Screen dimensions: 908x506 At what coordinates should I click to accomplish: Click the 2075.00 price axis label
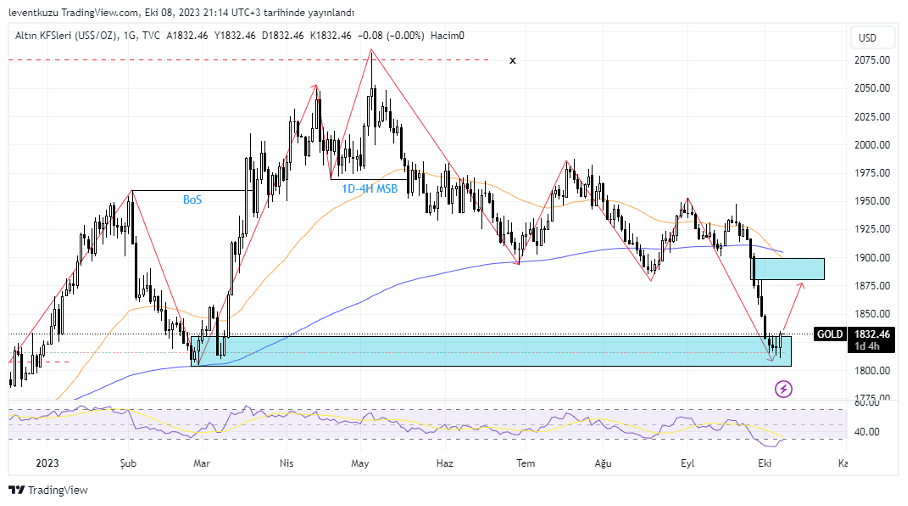[x=872, y=60]
